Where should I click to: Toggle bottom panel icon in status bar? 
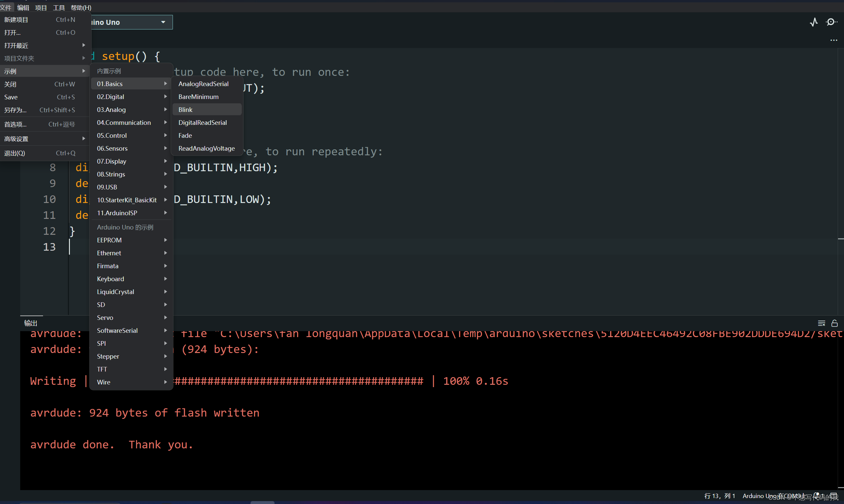pos(834,496)
